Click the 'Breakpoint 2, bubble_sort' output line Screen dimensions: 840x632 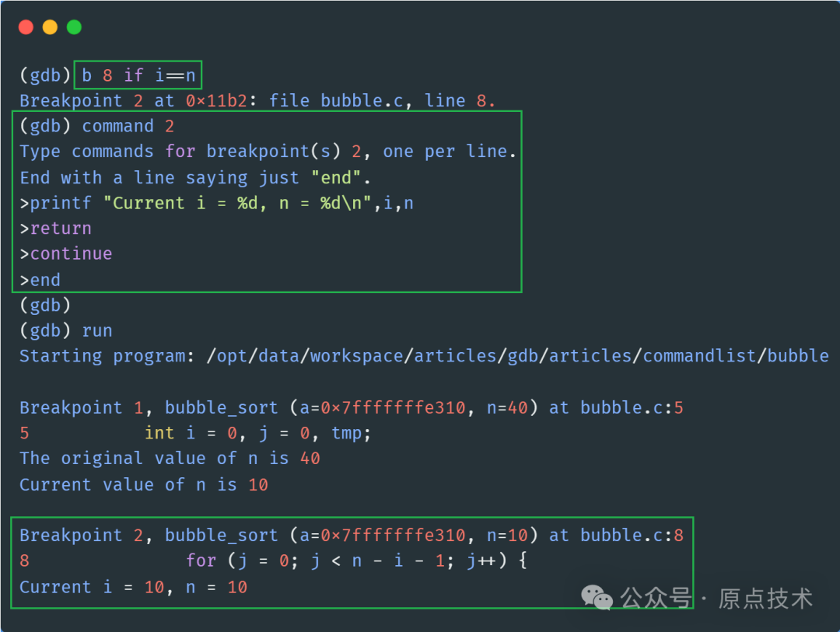point(352,535)
